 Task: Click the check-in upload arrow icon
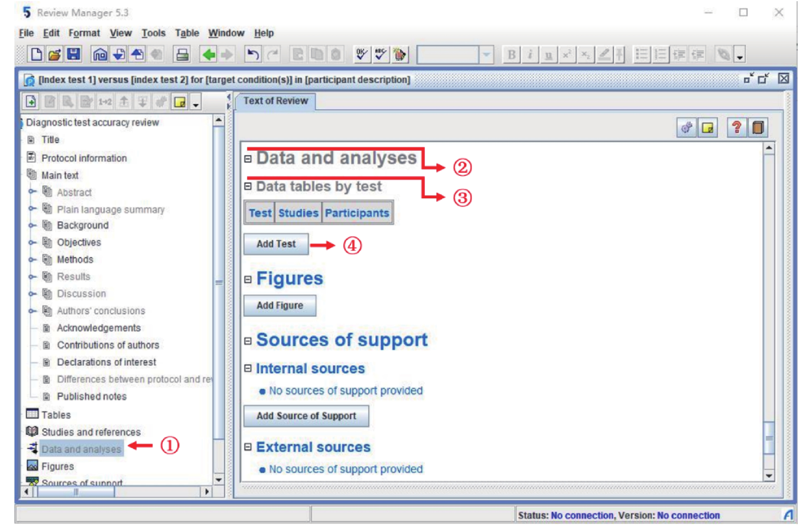point(137,54)
